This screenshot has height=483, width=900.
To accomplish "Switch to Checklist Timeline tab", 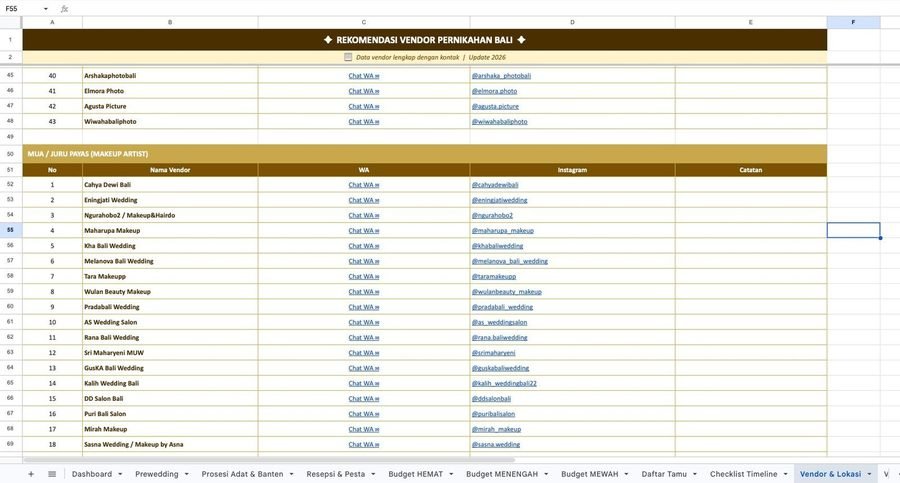I will 743,474.
